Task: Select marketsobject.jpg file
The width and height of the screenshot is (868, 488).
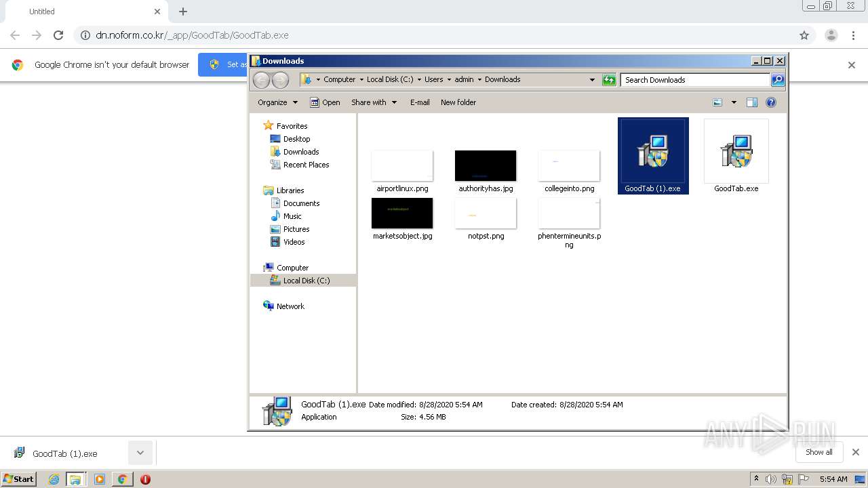Action: 402,219
